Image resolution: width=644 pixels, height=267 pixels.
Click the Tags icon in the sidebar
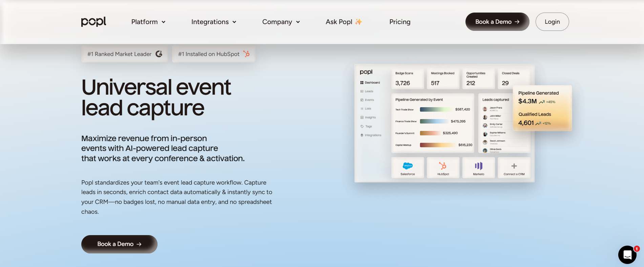pos(362,126)
